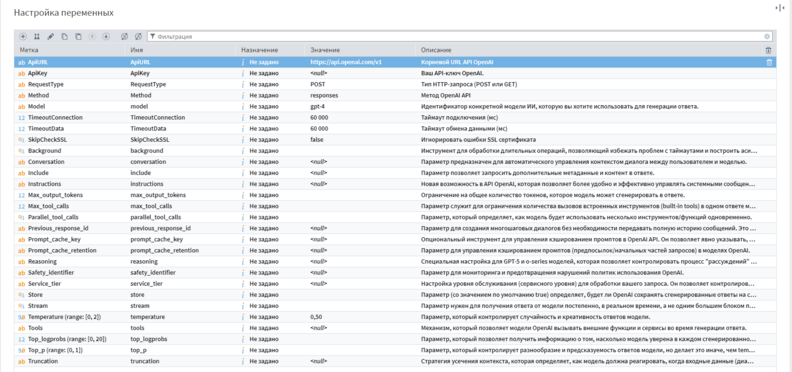Click the info icon in ApiKey row
The height and width of the screenshot is (372, 792).
coord(242,73)
